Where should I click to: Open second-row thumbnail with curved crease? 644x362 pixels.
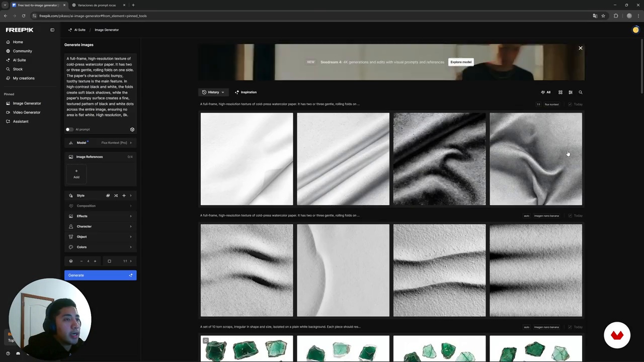point(343,270)
